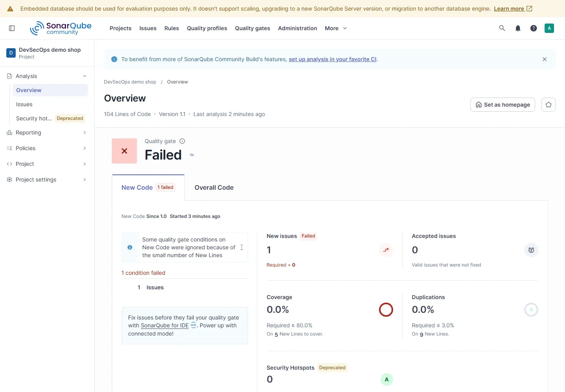Open Quality gates in top navigation

tap(252, 28)
